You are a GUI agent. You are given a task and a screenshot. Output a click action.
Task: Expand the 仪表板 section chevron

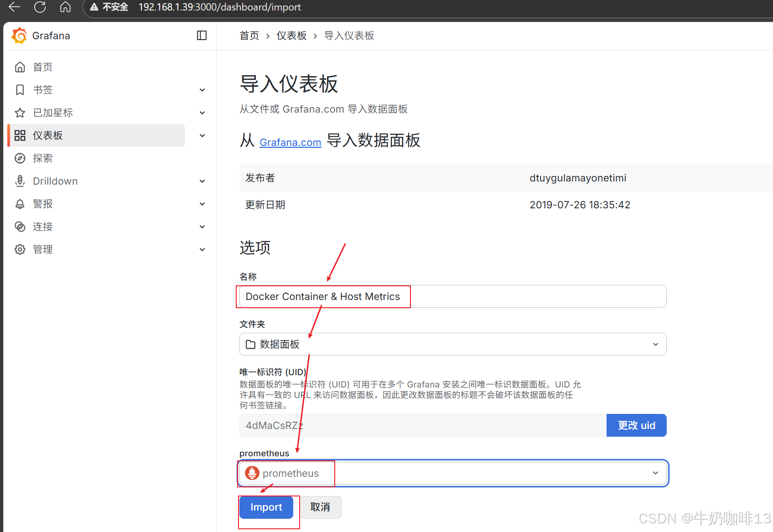tap(202, 135)
